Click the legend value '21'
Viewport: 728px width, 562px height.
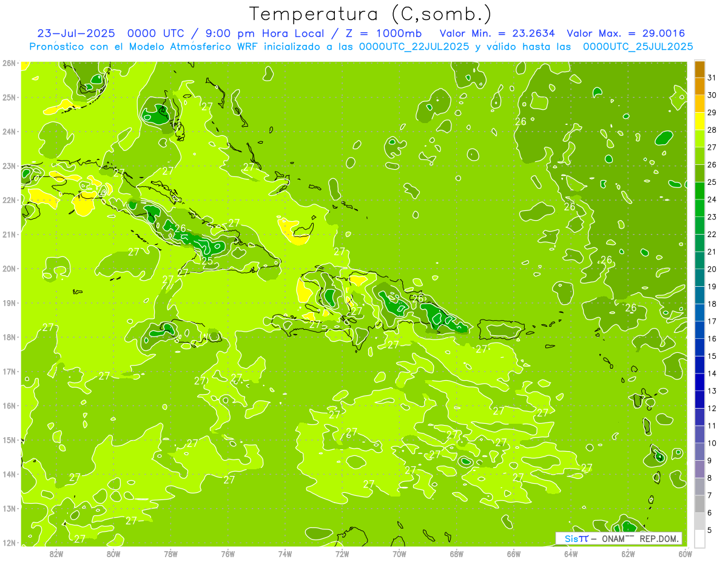[x=712, y=252]
